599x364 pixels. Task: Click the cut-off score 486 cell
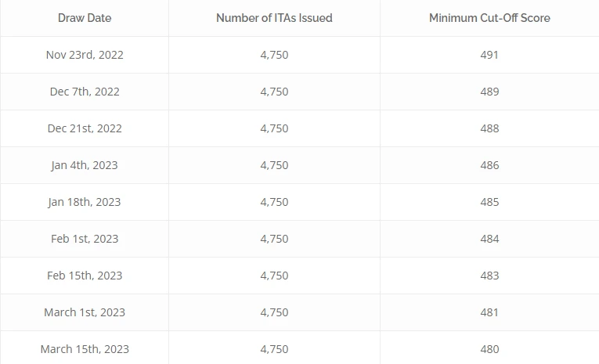(489, 165)
